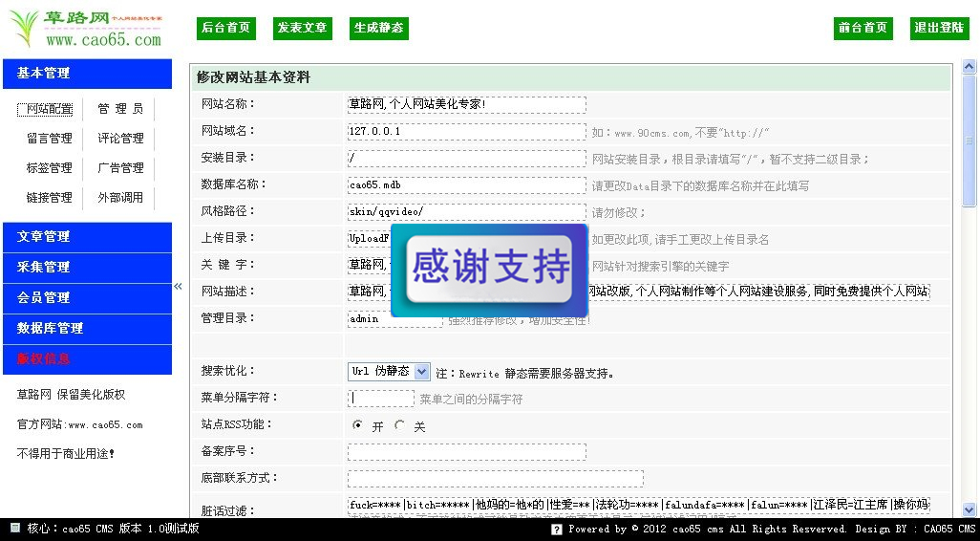Click the scrollbar up arrow
The width and height of the screenshot is (980, 541).
969,67
